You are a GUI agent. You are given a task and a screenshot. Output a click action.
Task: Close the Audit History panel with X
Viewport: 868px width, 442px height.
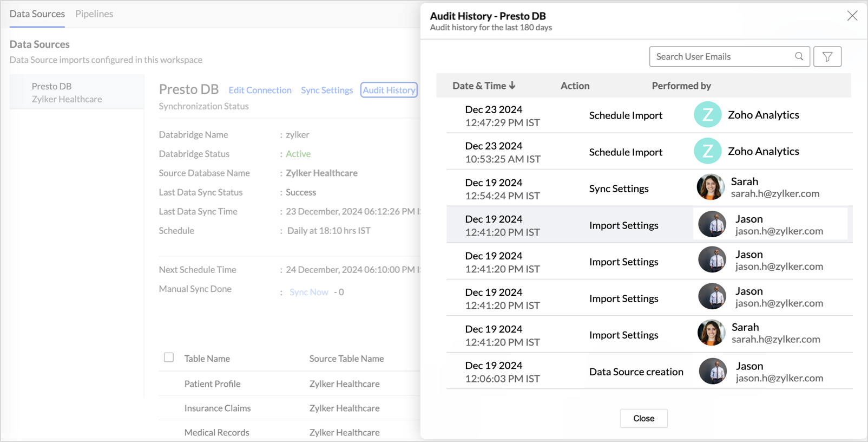click(x=852, y=16)
